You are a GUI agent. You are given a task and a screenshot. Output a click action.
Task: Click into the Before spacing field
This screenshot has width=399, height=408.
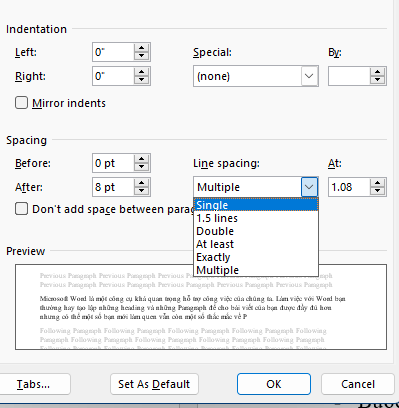click(113, 163)
